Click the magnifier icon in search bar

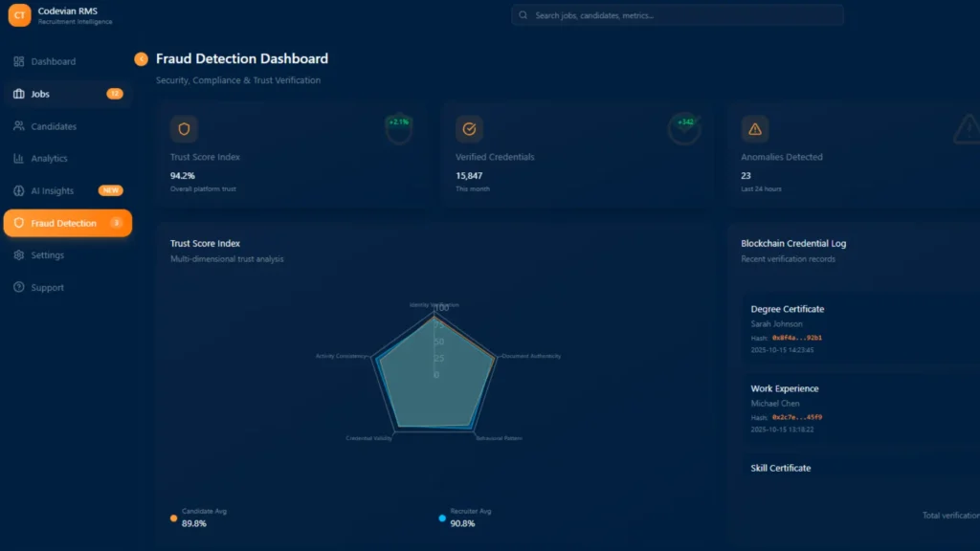(x=523, y=15)
